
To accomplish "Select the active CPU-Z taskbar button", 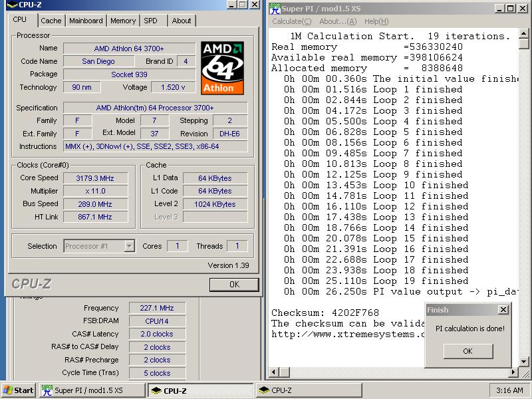I will 201,390.
